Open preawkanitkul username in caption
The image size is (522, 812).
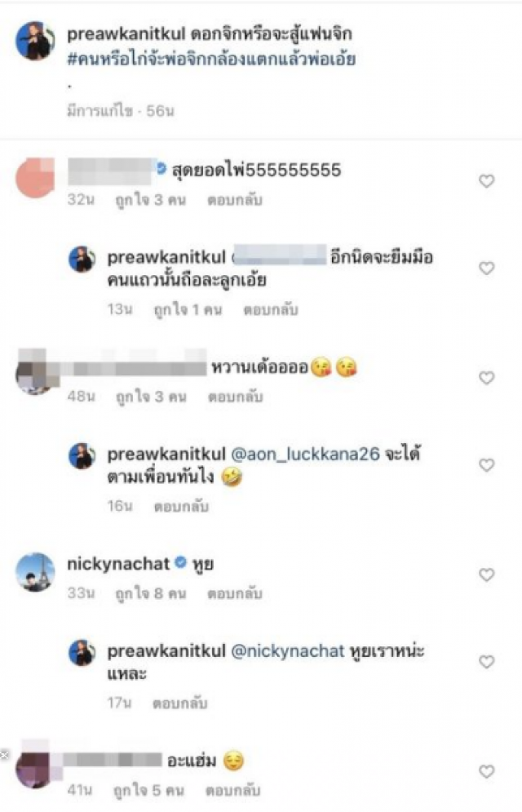126,34
